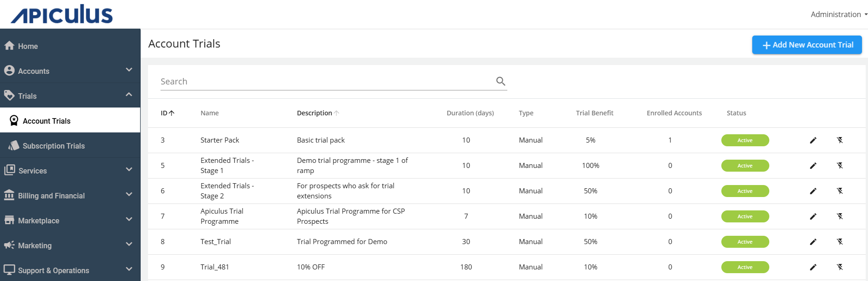The width and height of the screenshot is (868, 281).
Task: Click the deactivate icon for Test_Trial row
Action: (x=840, y=242)
